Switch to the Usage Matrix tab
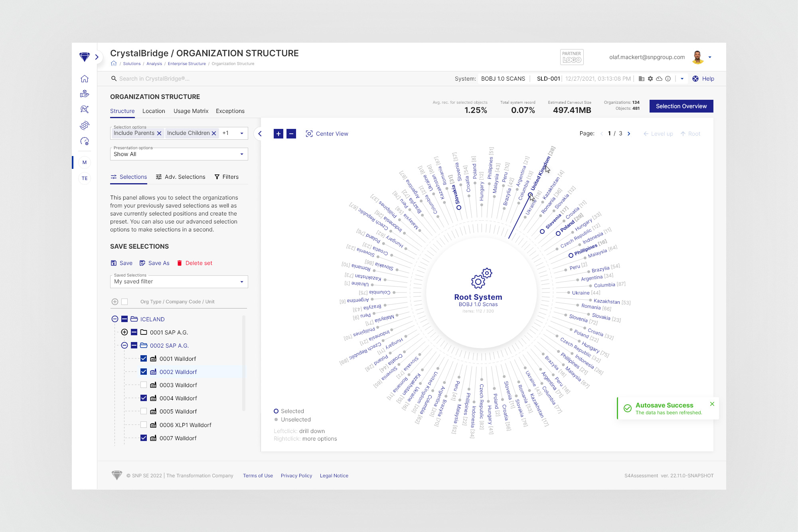The image size is (798, 532). click(x=191, y=111)
